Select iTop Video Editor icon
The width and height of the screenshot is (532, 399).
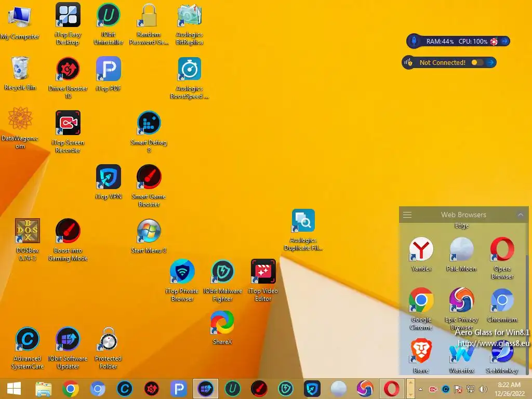click(263, 280)
